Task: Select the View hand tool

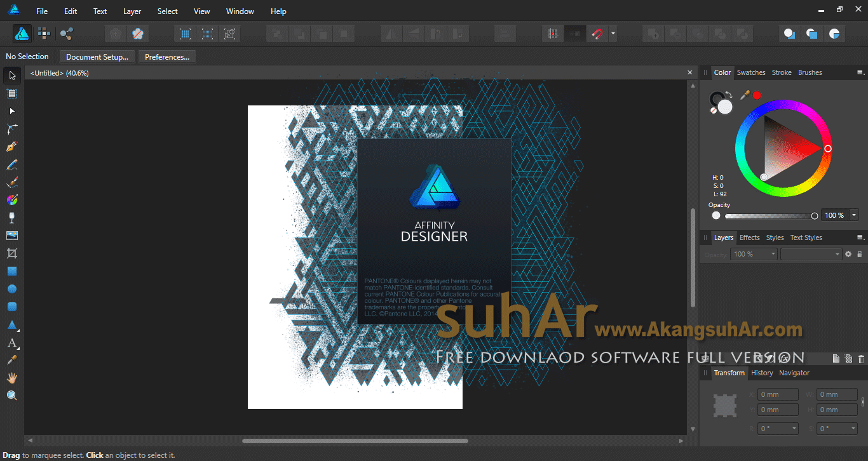Action: [x=12, y=378]
